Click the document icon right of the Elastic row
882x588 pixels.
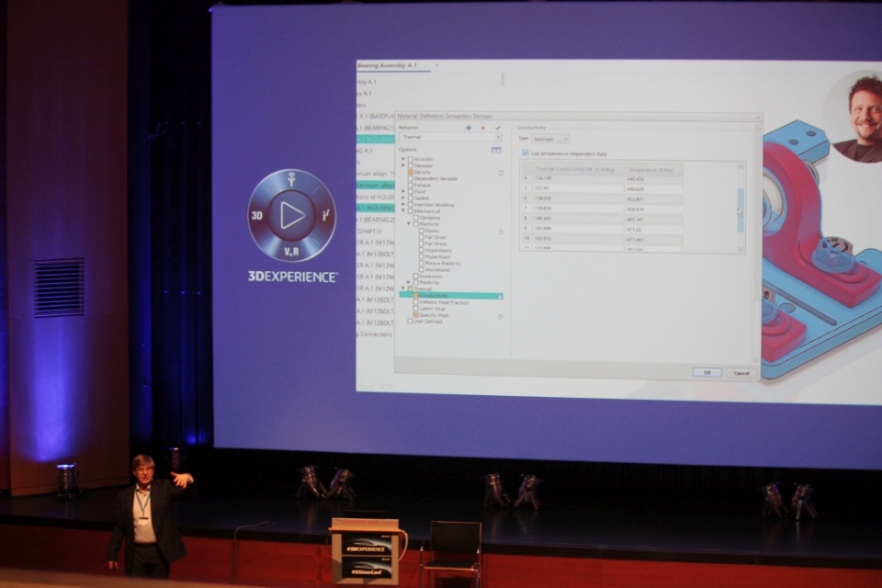[x=500, y=232]
